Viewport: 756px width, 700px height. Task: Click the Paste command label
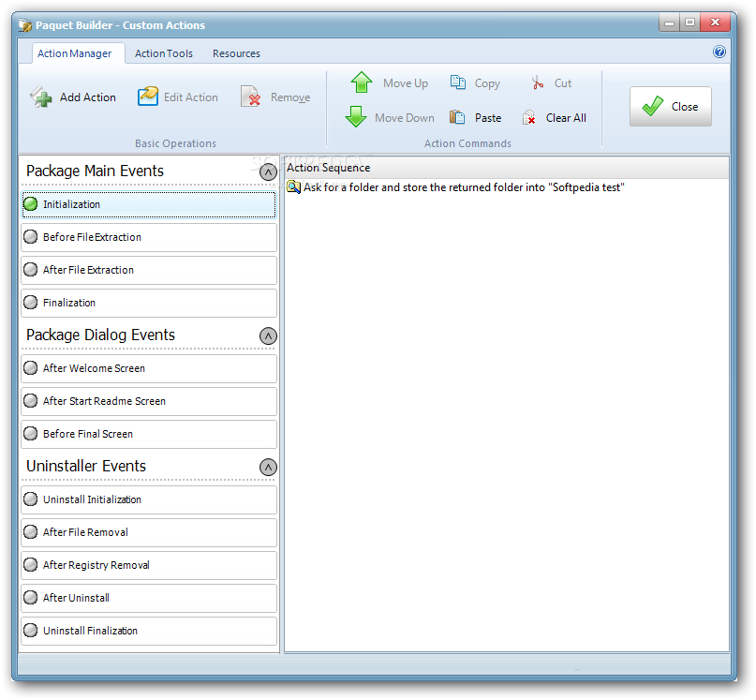(488, 118)
